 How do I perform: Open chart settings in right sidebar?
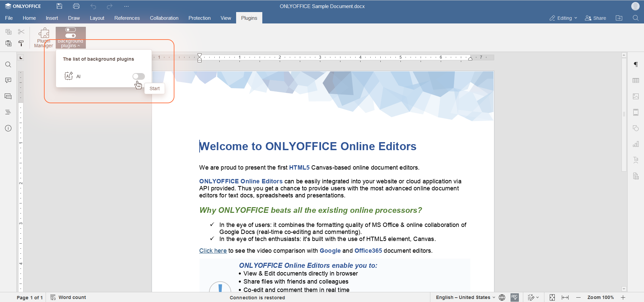point(636,144)
